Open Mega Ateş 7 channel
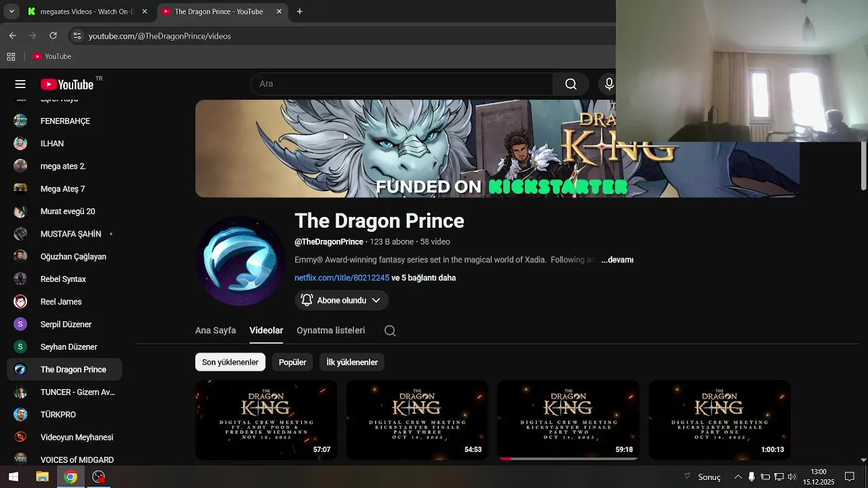This screenshot has height=488, width=868. (64, 188)
